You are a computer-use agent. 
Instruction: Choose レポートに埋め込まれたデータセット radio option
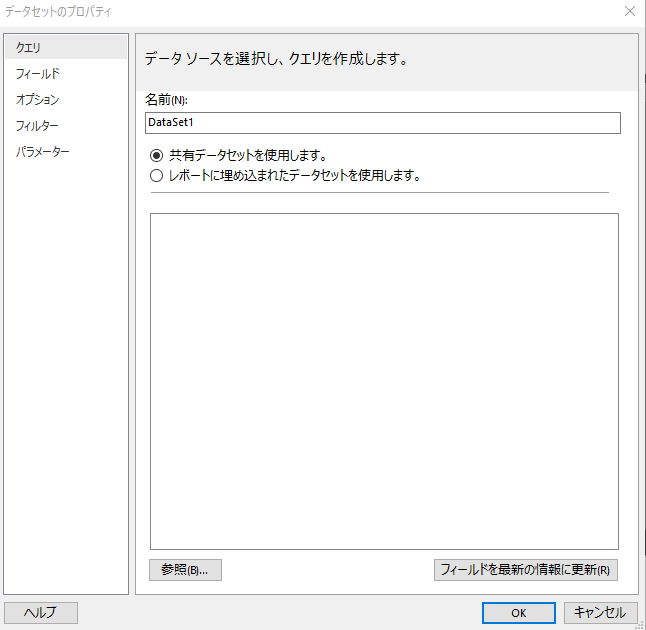pos(156,175)
